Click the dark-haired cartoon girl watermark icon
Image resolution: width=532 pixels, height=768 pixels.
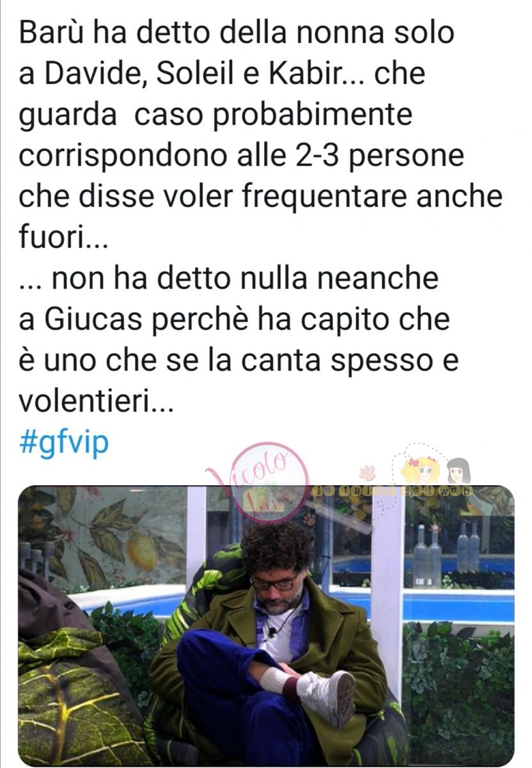point(458,471)
